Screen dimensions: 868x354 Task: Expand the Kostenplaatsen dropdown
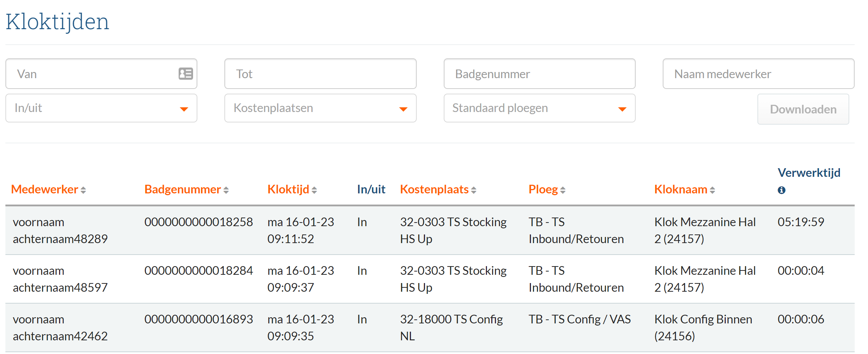[x=320, y=108]
